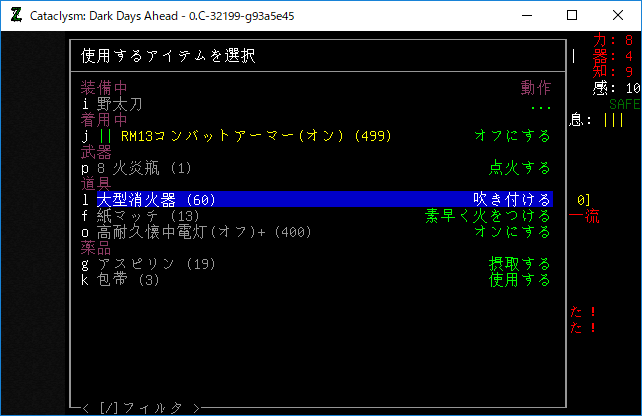
Task: Click オフにする action for combat armor
Action: point(512,136)
